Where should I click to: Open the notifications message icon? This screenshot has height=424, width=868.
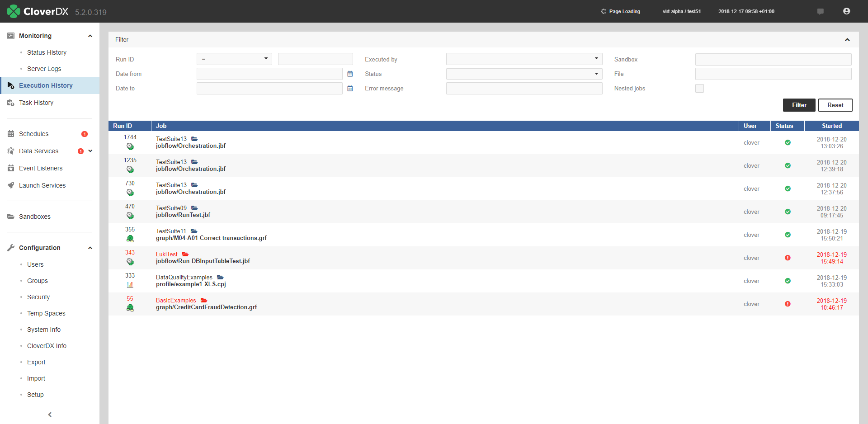pyautogui.click(x=820, y=11)
